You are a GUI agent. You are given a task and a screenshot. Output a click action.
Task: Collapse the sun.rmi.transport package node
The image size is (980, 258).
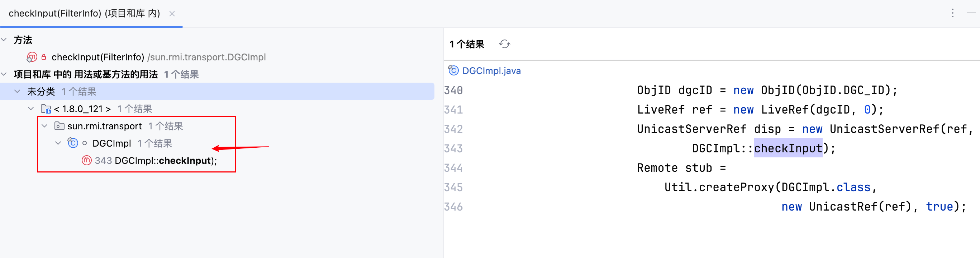click(x=45, y=126)
